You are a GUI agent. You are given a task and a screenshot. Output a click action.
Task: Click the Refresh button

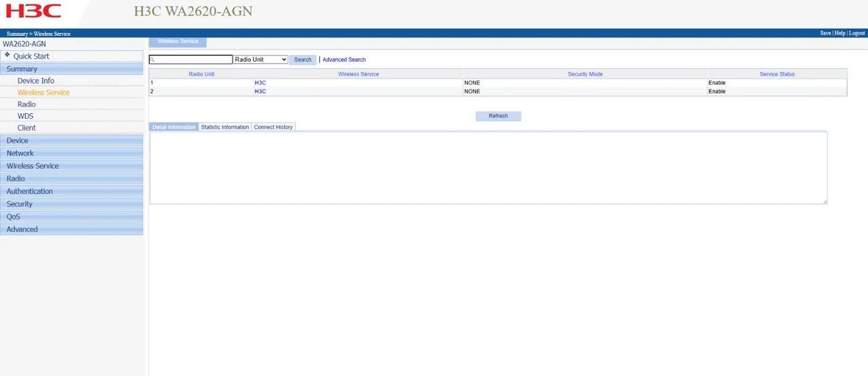498,116
